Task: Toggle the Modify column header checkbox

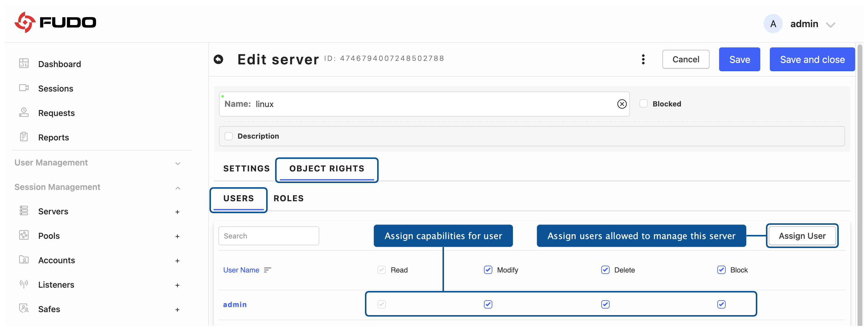Action: (x=488, y=270)
